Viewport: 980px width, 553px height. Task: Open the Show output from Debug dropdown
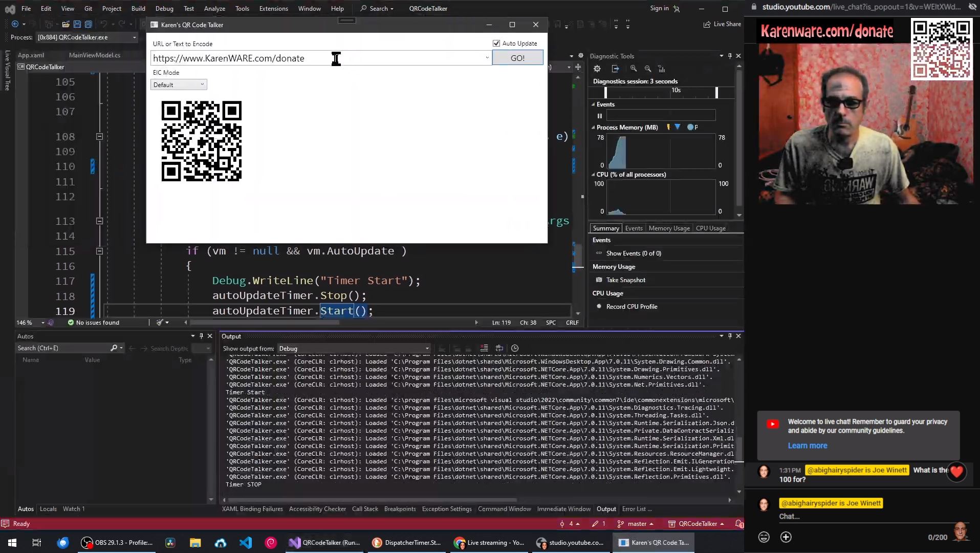click(426, 348)
